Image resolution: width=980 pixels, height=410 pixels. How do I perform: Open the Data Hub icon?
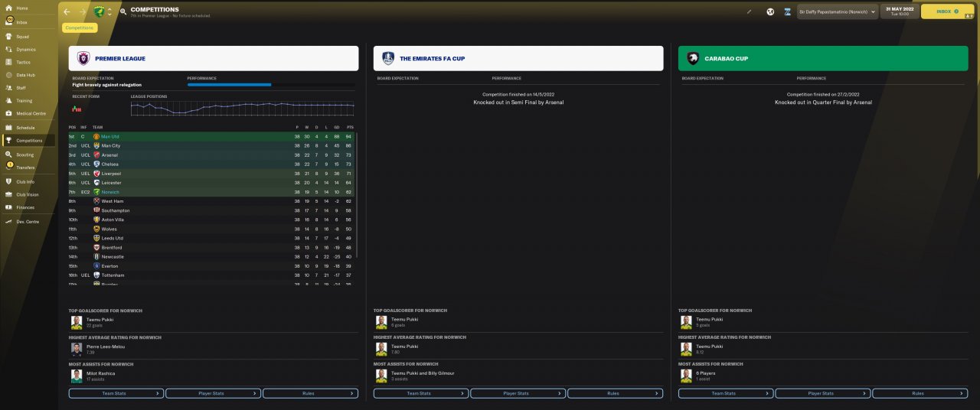(8, 75)
